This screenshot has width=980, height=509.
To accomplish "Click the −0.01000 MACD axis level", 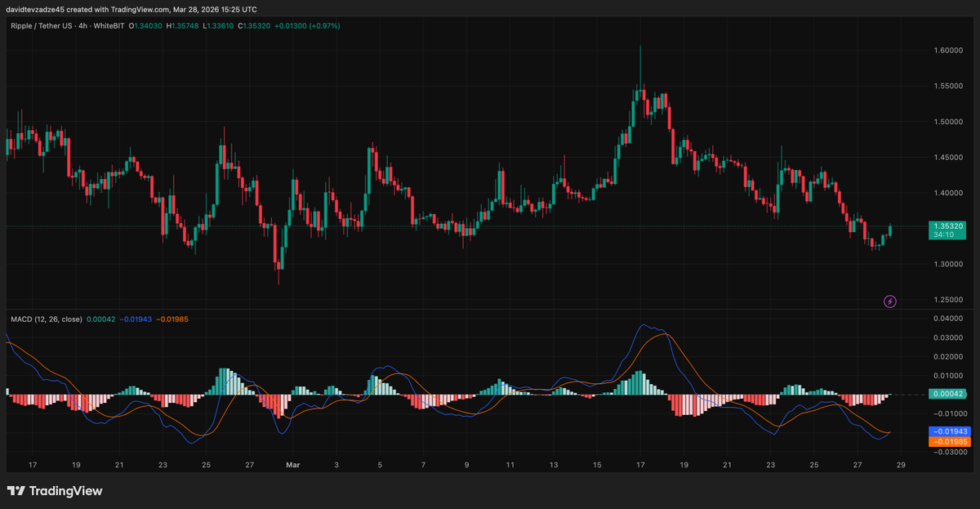I will (x=949, y=414).
